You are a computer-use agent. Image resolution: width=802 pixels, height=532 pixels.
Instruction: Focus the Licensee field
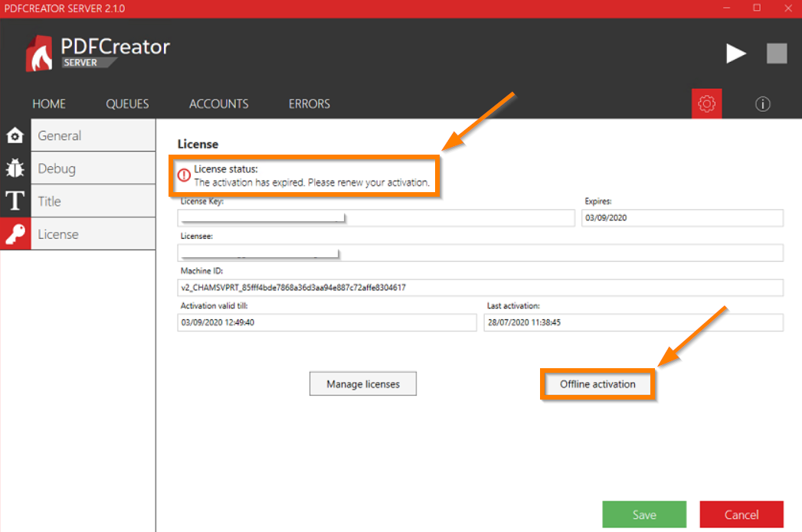coord(480,253)
